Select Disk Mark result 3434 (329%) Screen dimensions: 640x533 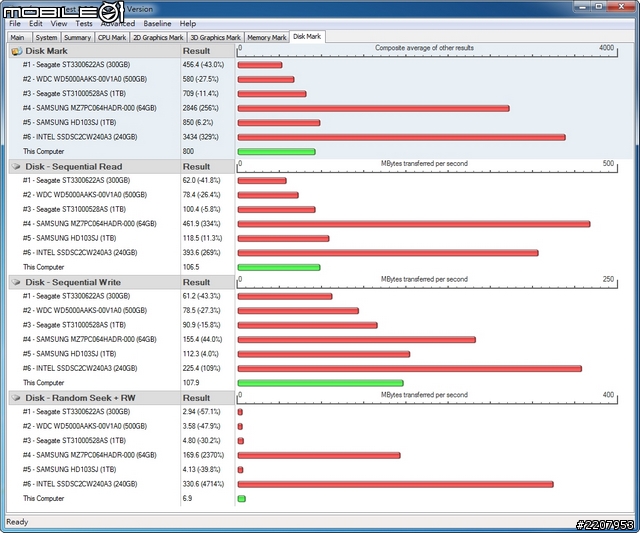(200, 137)
